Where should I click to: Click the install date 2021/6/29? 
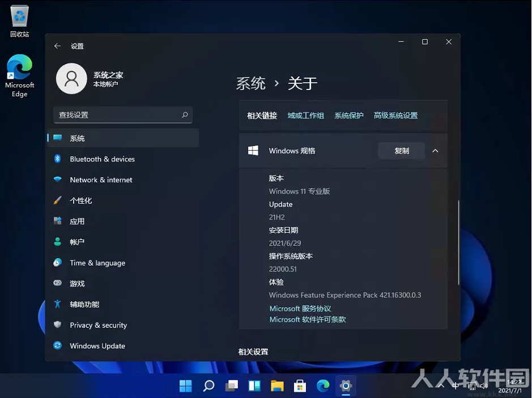pyautogui.click(x=285, y=243)
